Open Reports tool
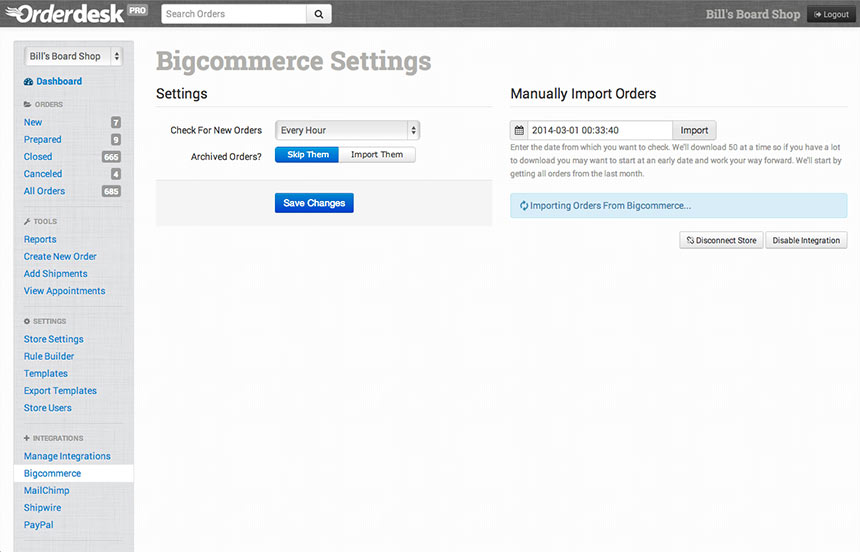Image resolution: width=860 pixels, height=552 pixels. (x=40, y=240)
